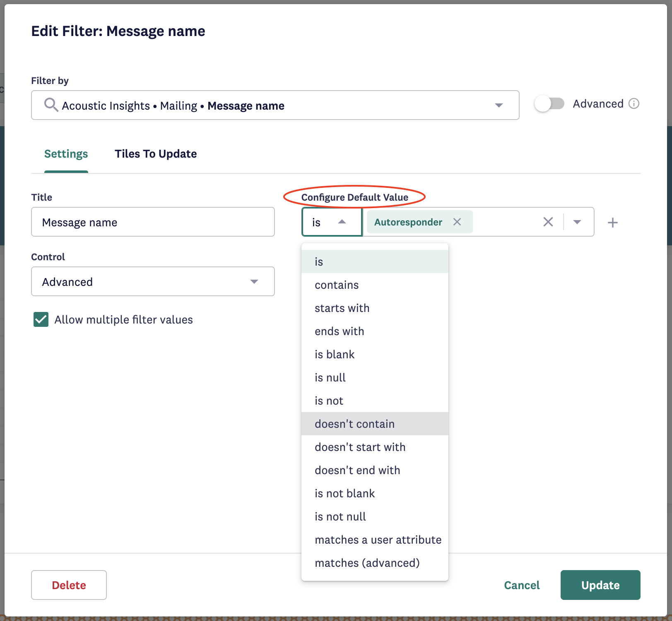Clear all default values with the X icon
The height and width of the screenshot is (621, 672).
(548, 222)
